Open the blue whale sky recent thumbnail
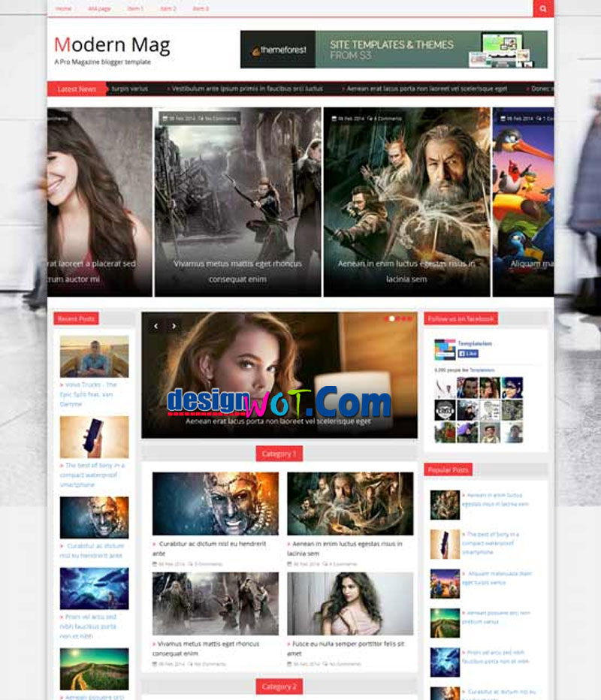The image size is (601, 700). point(94,588)
